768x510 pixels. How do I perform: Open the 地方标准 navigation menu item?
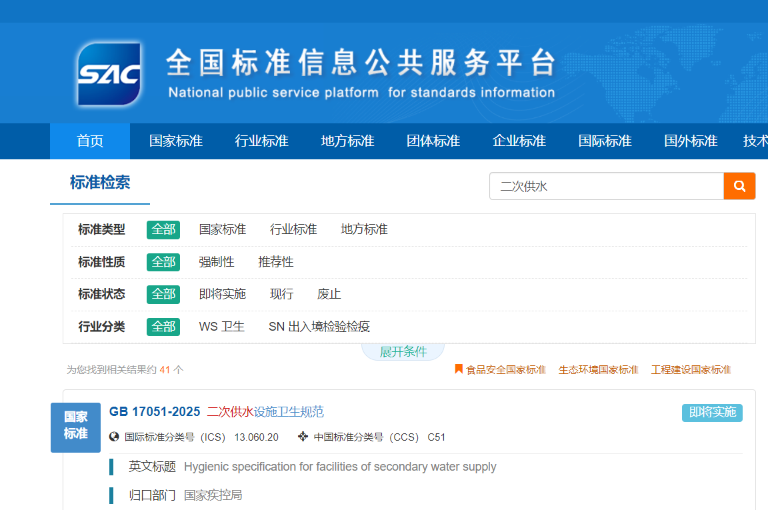point(347,141)
